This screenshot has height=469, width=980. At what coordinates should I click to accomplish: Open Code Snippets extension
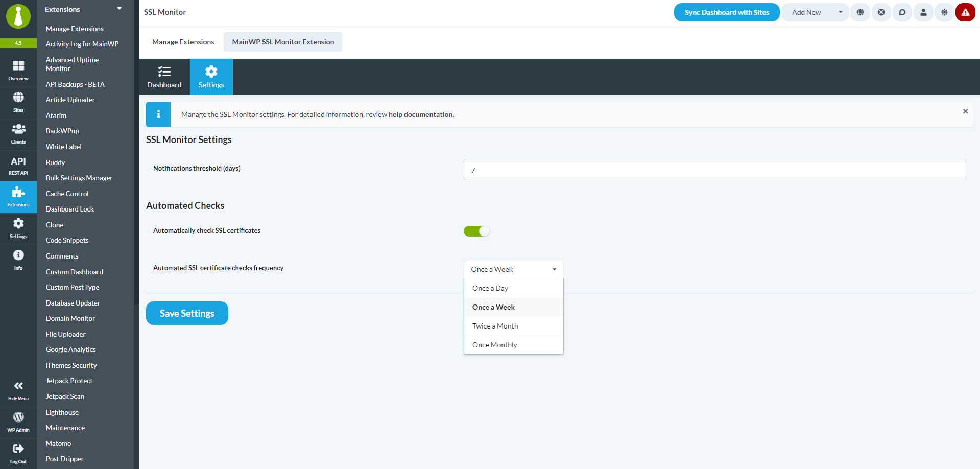(67, 240)
